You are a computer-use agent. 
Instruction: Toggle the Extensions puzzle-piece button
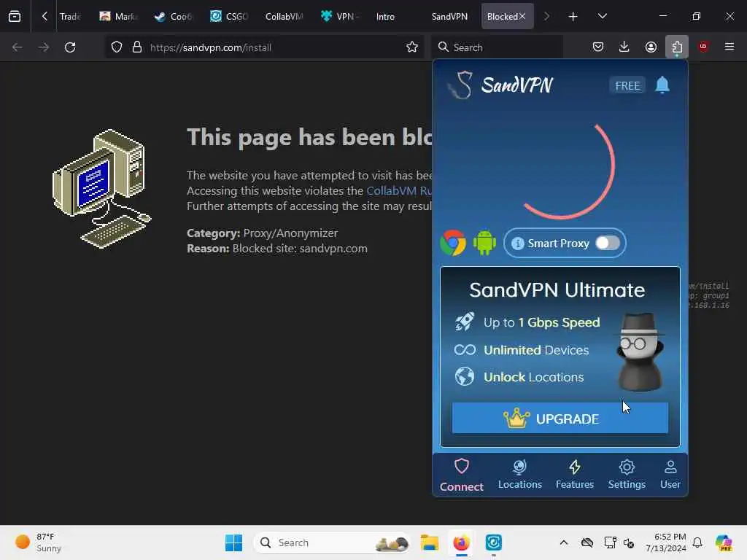[x=677, y=47]
